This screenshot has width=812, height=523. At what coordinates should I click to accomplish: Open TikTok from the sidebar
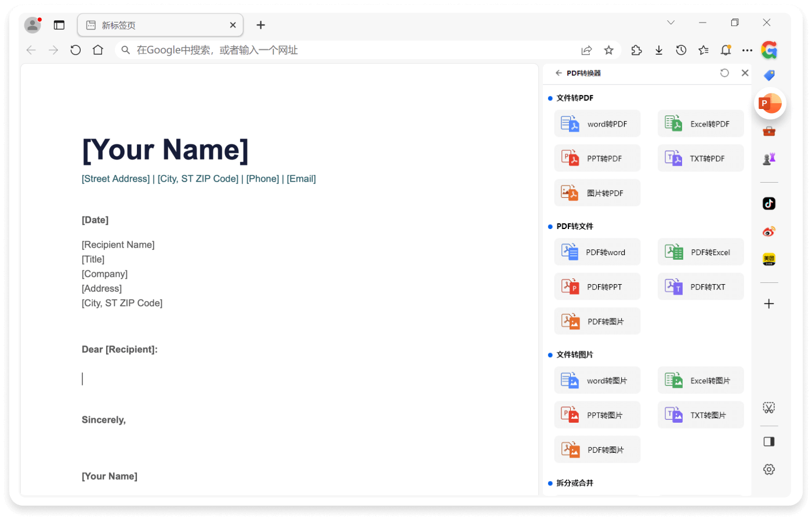769,204
